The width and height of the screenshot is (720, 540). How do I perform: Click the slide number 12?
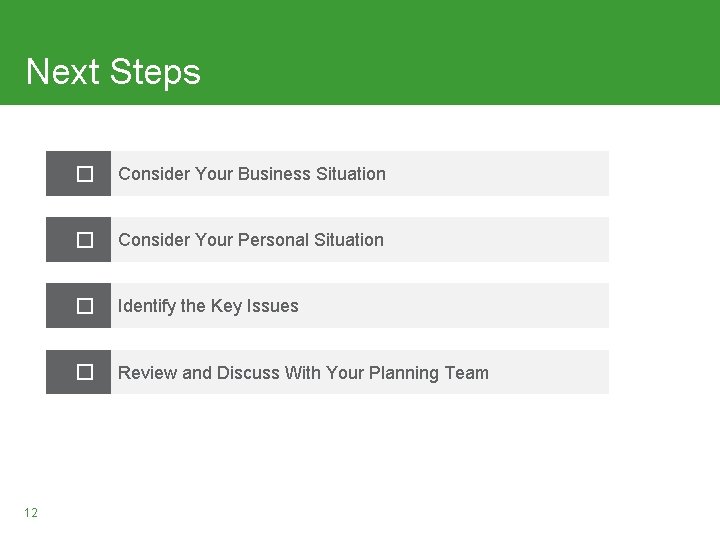[x=31, y=512]
